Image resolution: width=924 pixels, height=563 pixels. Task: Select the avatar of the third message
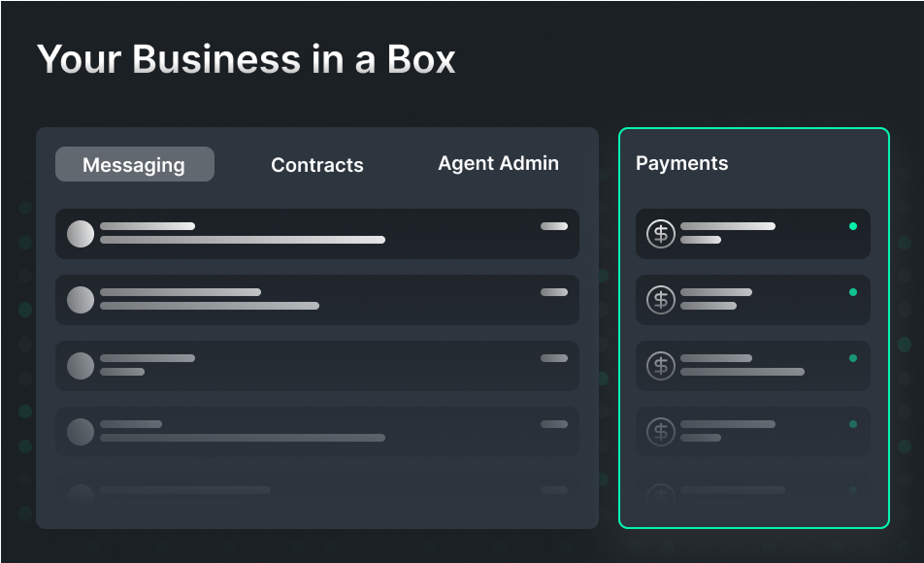click(x=81, y=366)
